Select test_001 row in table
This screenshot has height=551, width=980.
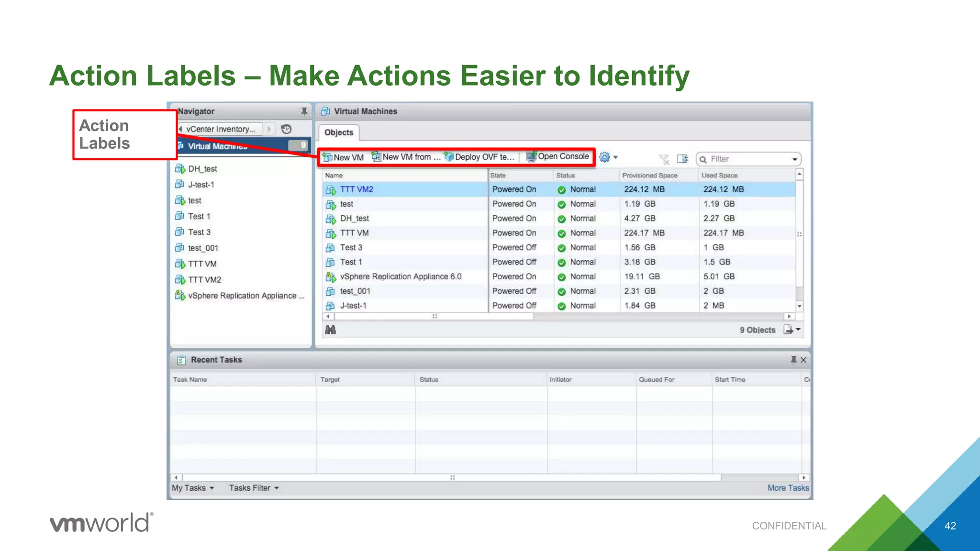point(559,291)
